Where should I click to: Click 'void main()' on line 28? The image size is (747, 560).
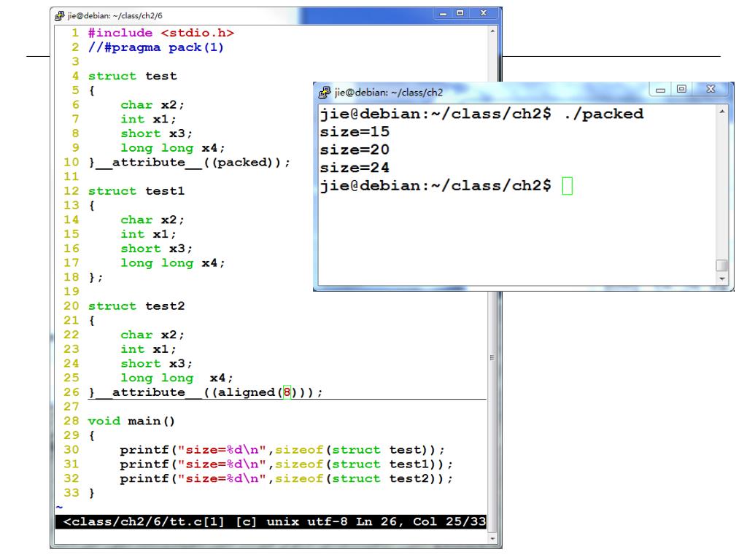point(131,421)
